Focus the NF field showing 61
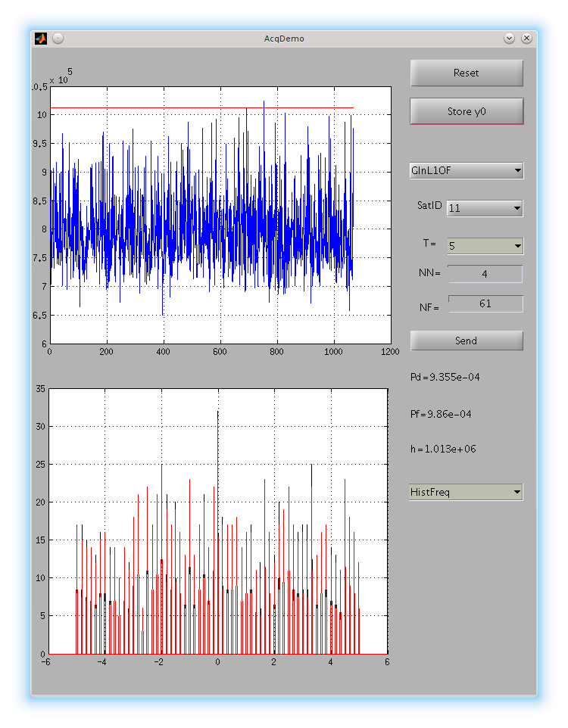 point(485,303)
